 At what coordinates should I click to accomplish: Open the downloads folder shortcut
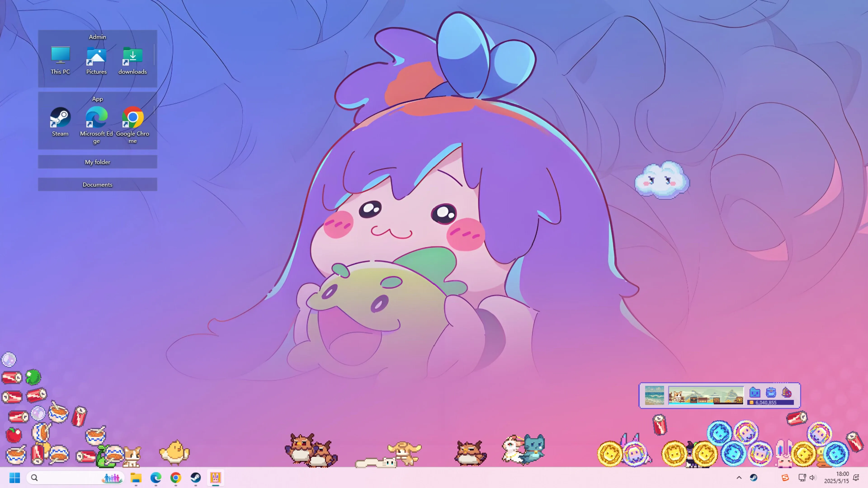click(x=133, y=61)
